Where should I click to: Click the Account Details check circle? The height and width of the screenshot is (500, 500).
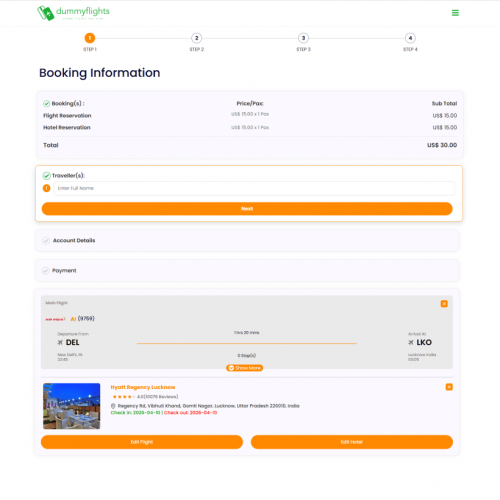tap(46, 240)
